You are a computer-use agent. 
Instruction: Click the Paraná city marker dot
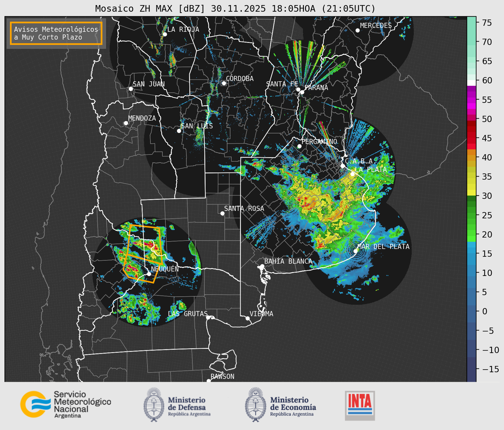tap(302, 92)
